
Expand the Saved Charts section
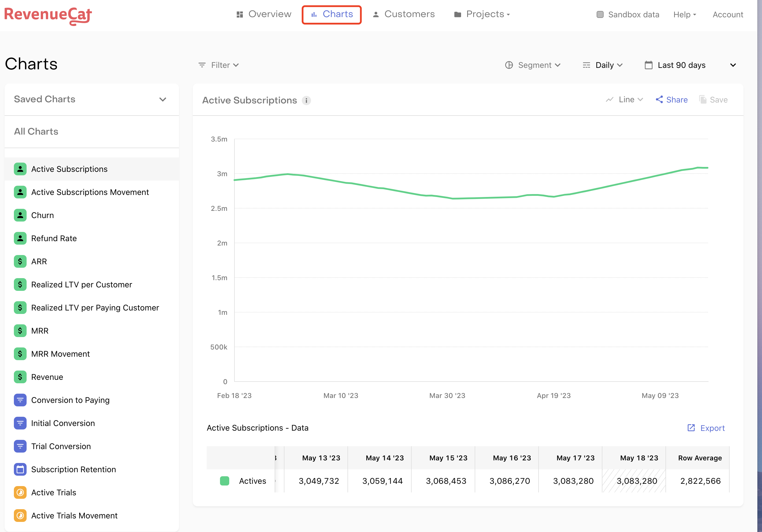(x=163, y=99)
